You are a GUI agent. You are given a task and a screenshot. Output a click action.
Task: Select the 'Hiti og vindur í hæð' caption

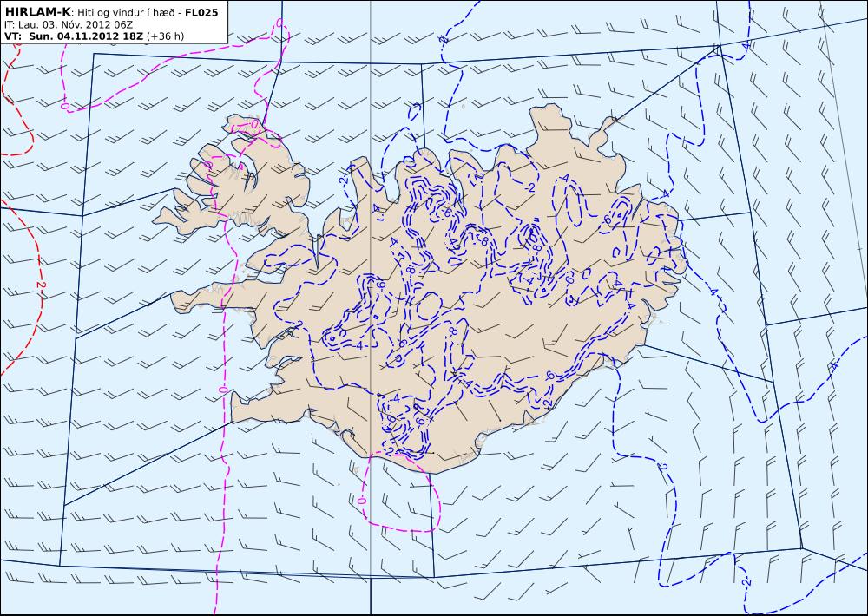[x=124, y=12]
